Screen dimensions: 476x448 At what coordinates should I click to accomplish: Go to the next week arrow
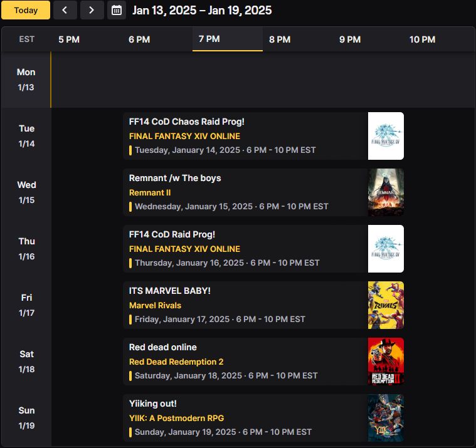(x=92, y=10)
